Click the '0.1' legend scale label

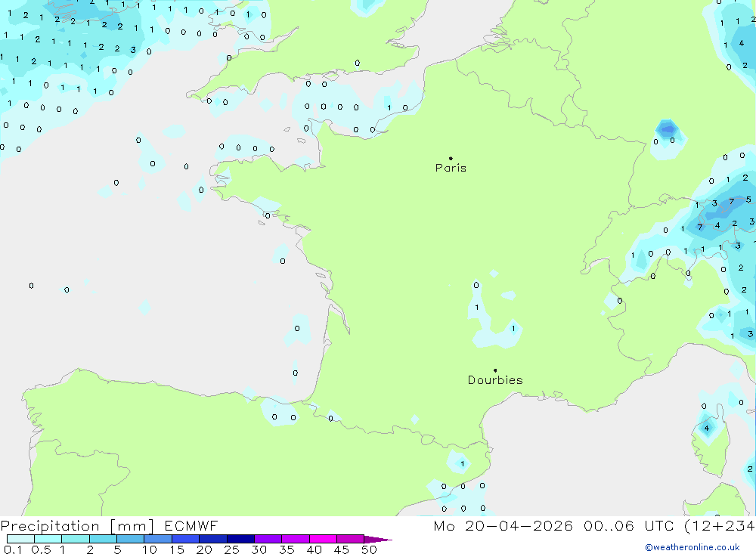[13, 549]
